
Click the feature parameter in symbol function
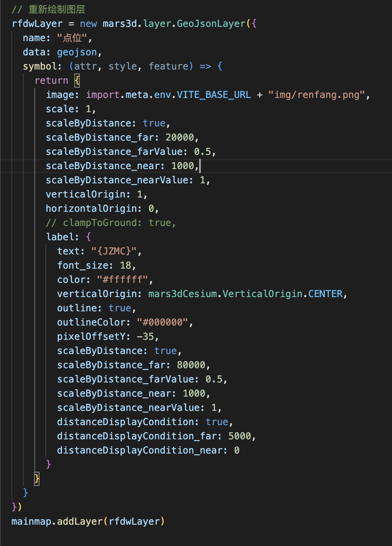[171, 66]
